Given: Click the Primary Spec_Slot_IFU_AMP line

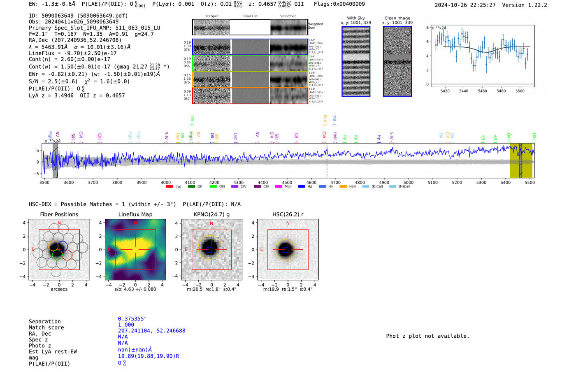Looking at the screenshot, I should tap(95, 28).
